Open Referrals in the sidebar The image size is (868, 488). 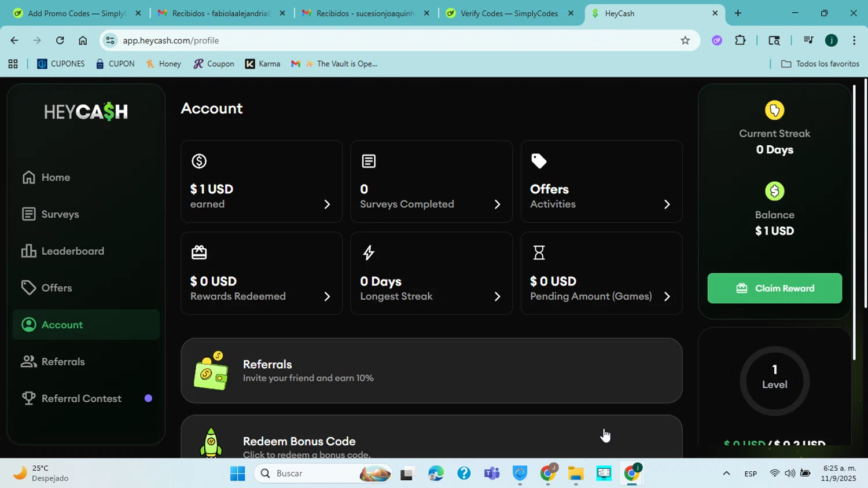(x=86, y=362)
